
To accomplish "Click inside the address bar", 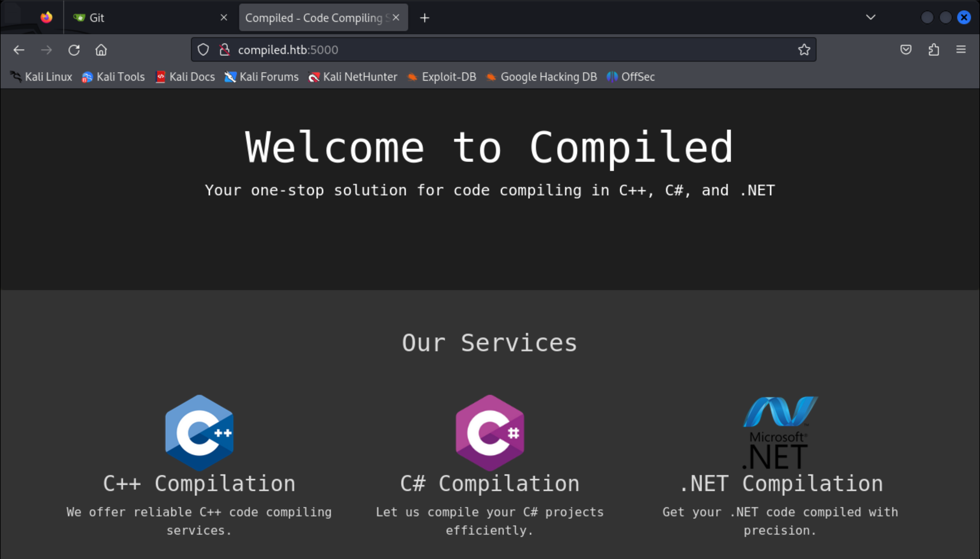I will [x=461, y=49].
